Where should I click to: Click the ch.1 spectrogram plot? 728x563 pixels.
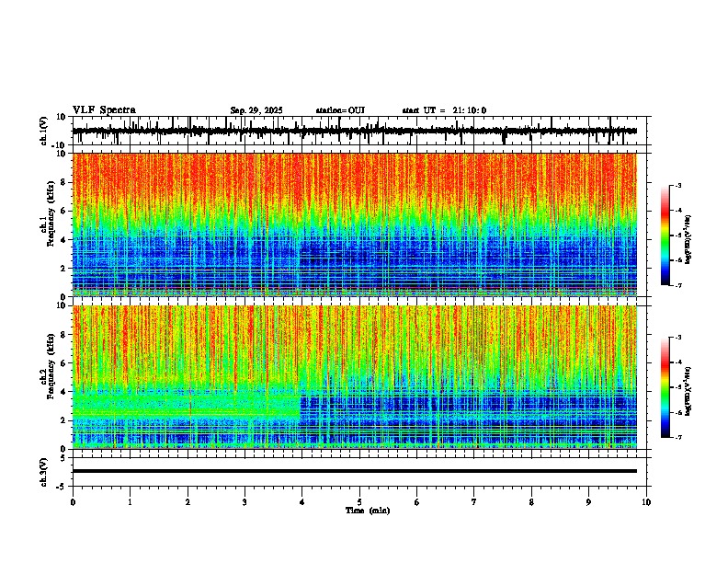355,224
